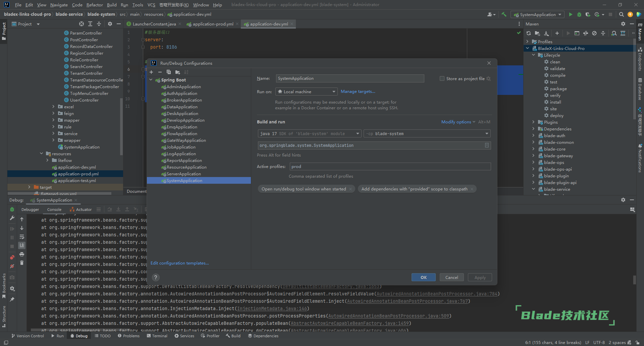
Task: Click the Debug bug icon in toolbar
Action: (x=579, y=14)
